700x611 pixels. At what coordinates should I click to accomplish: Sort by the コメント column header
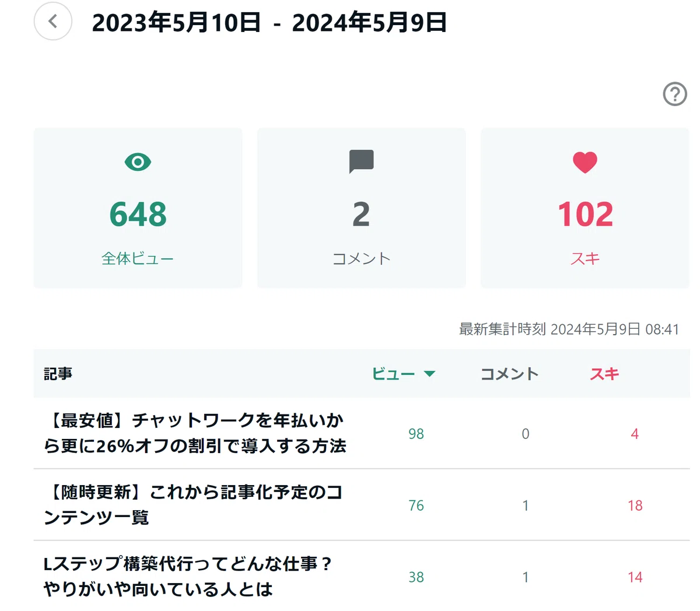509,374
